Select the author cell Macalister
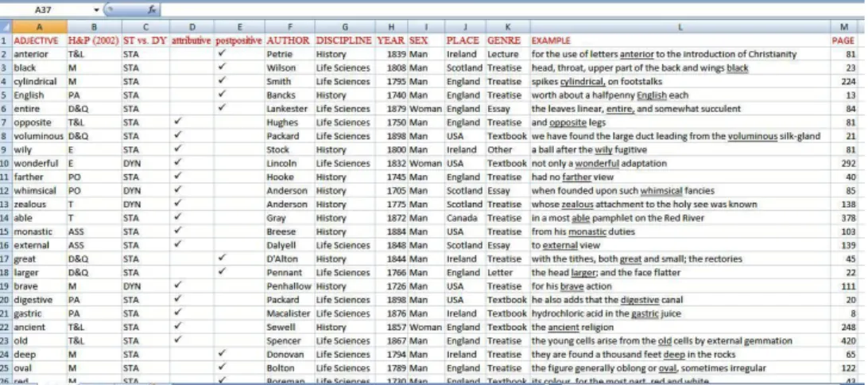The height and width of the screenshot is (385, 868). (289, 313)
